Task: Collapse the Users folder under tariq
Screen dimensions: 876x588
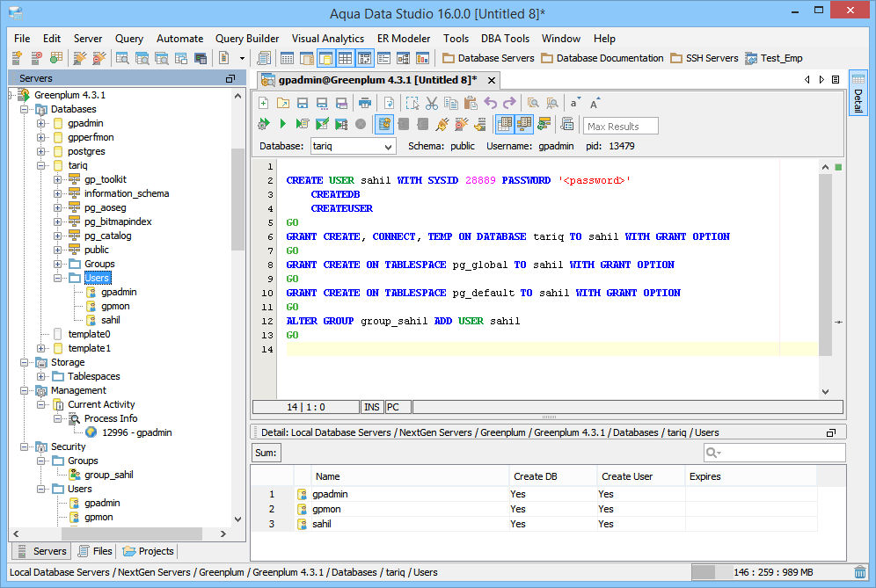Action: click(58, 278)
